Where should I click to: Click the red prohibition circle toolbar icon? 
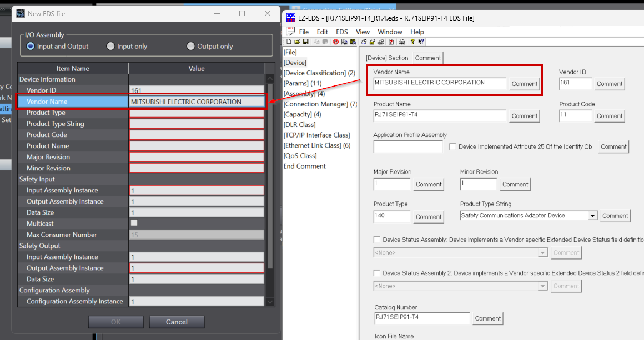tap(335, 42)
